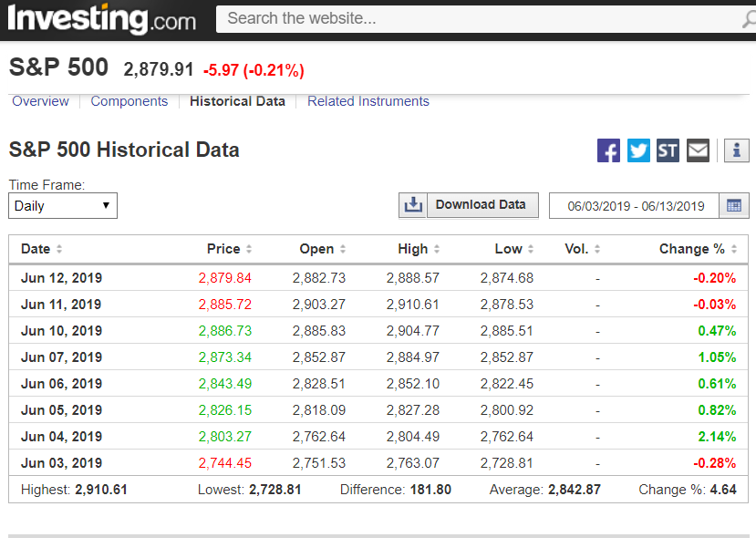The image size is (756, 548).
Task: Share on Facebook icon
Action: tap(608, 150)
